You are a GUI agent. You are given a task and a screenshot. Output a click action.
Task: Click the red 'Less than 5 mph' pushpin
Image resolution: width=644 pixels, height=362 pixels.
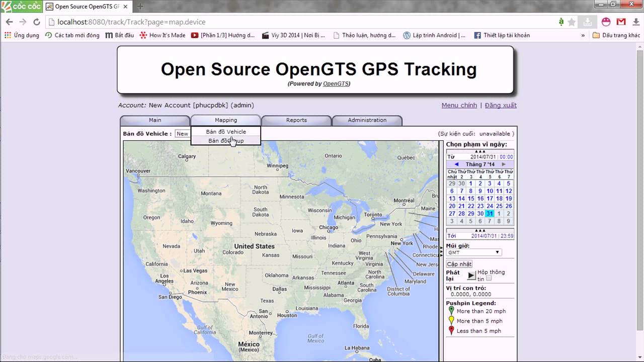(451, 330)
